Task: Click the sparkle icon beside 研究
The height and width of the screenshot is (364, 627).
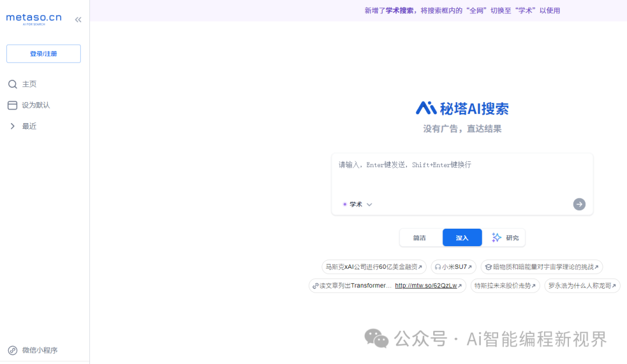Action: (x=496, y=237)
